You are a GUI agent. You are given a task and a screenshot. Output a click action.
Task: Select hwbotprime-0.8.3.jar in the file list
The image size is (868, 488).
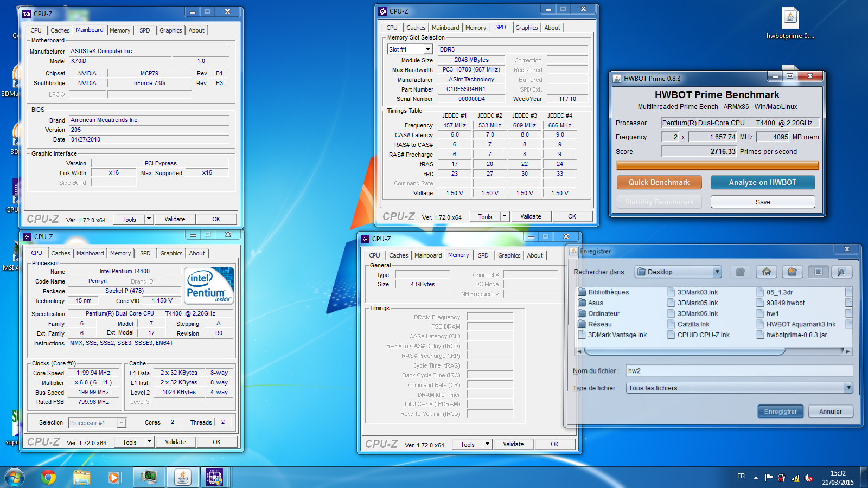[x=792, y=335]
